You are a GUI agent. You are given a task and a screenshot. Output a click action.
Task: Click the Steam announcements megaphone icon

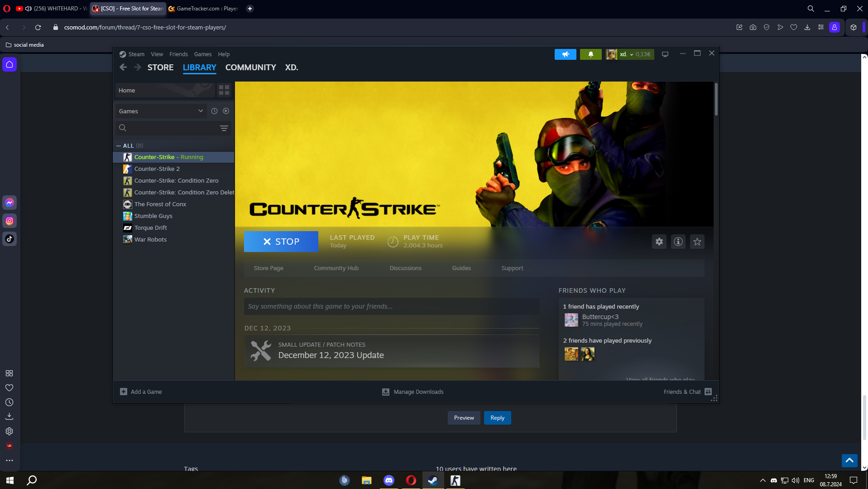(x=565, y=54)
